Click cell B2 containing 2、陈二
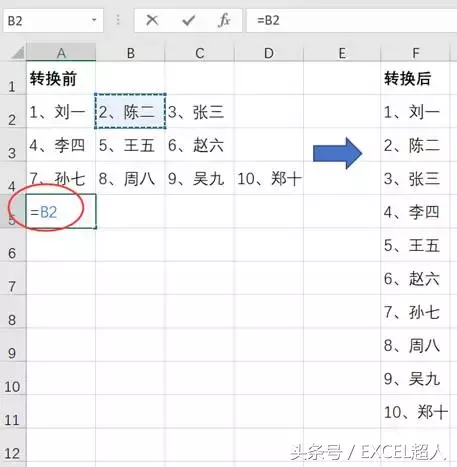 point(130,111)
